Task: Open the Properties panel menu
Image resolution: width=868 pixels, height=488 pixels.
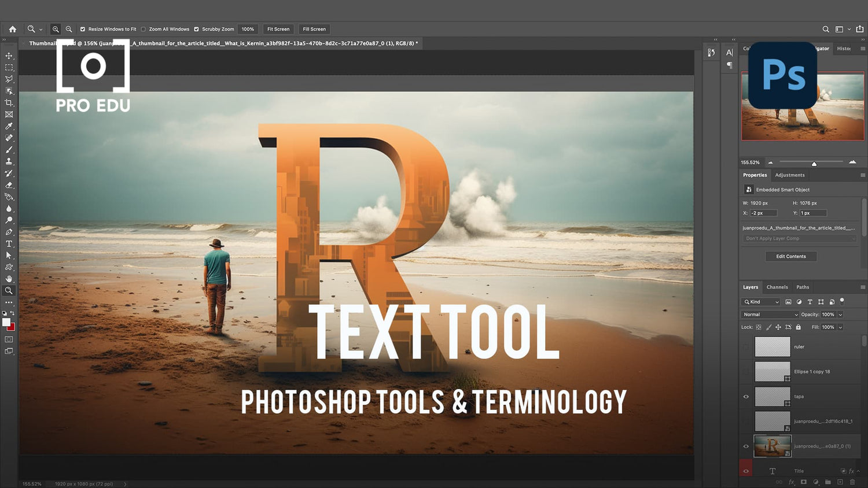Action: [863, 175]
